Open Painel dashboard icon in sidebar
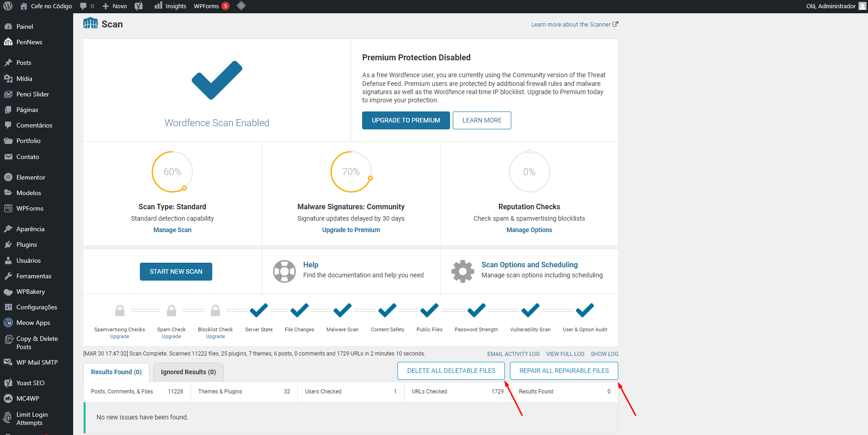Viewport: 868px width, 435px height. pos(8,27)
